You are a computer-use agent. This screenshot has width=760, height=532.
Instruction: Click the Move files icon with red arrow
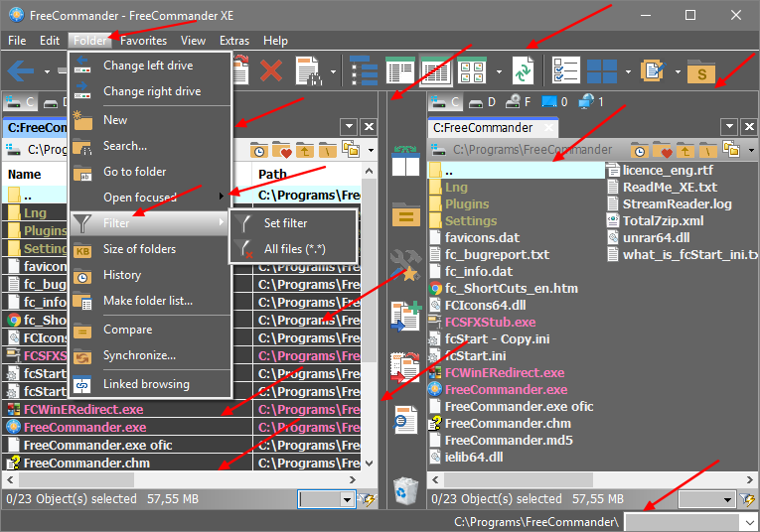[x=405, y=367]
